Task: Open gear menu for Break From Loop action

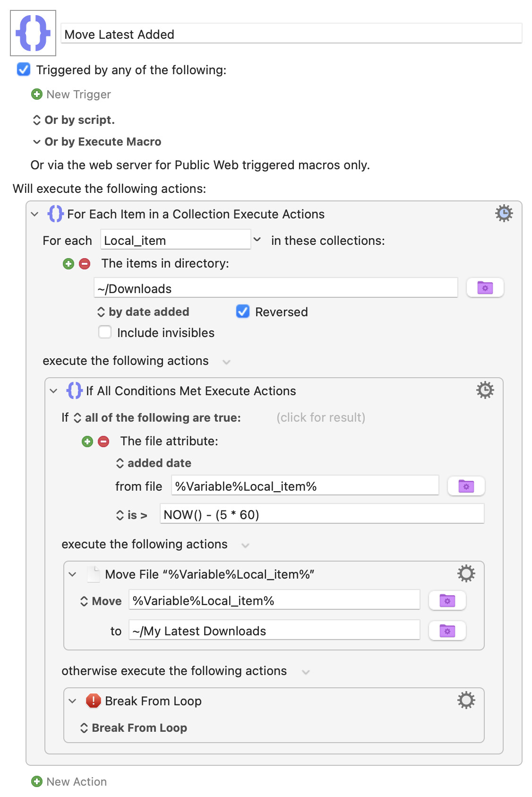Action: click(466, 701)
